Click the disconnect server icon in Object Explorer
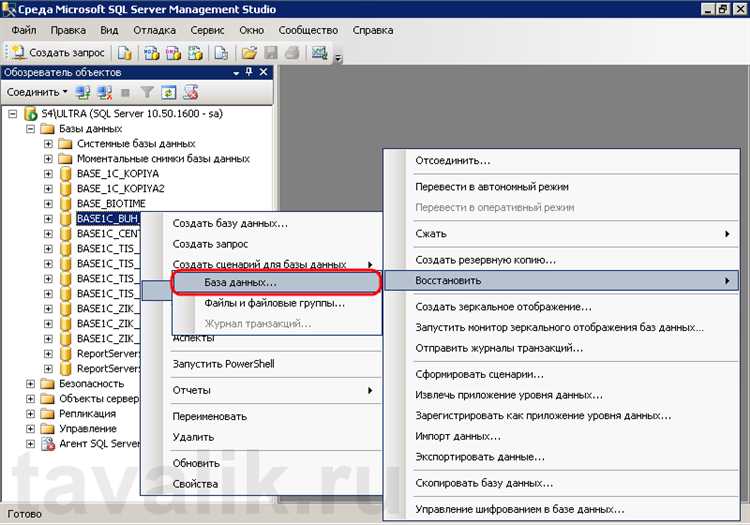750x525 pixels. 104,92
